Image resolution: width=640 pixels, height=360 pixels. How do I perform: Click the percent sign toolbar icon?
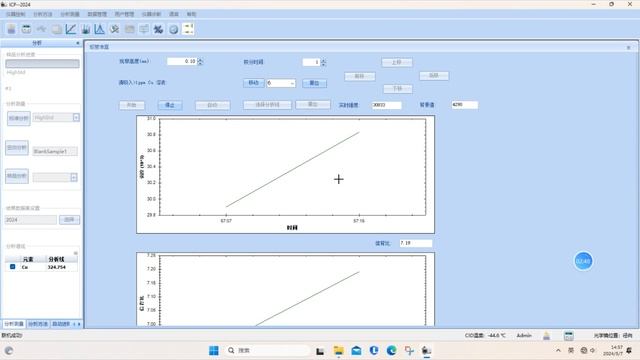click(158, 29)
